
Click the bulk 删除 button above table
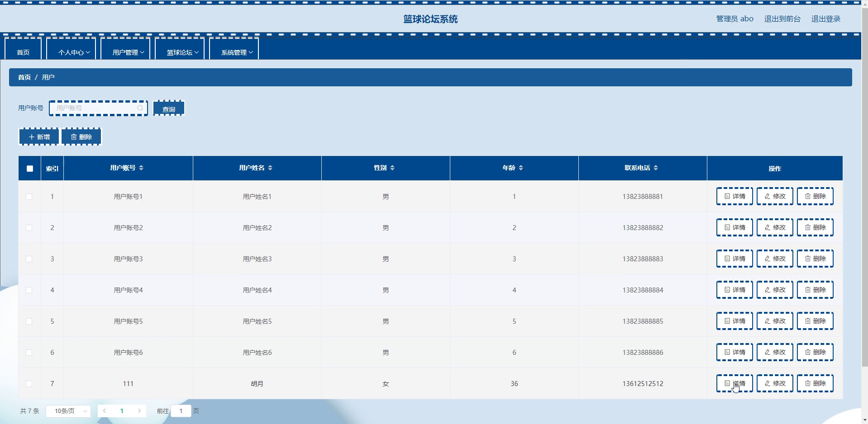[x=81, y=137]
